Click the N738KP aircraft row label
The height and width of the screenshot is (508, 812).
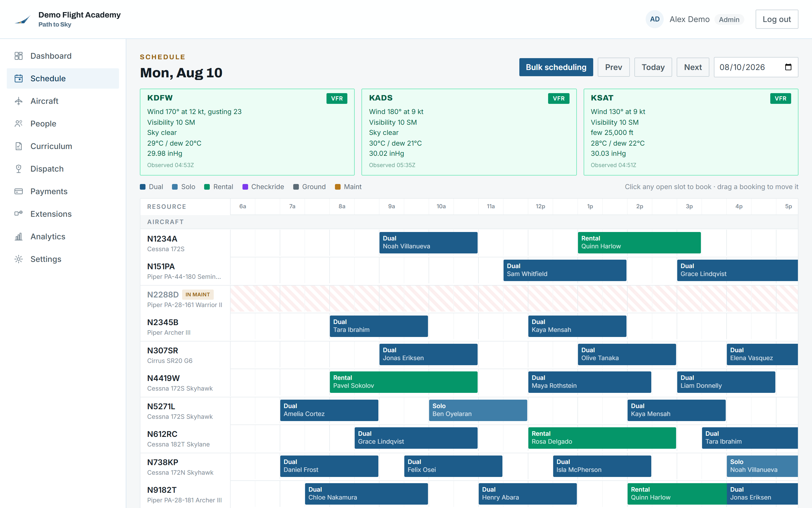click(x=185, y=467)
